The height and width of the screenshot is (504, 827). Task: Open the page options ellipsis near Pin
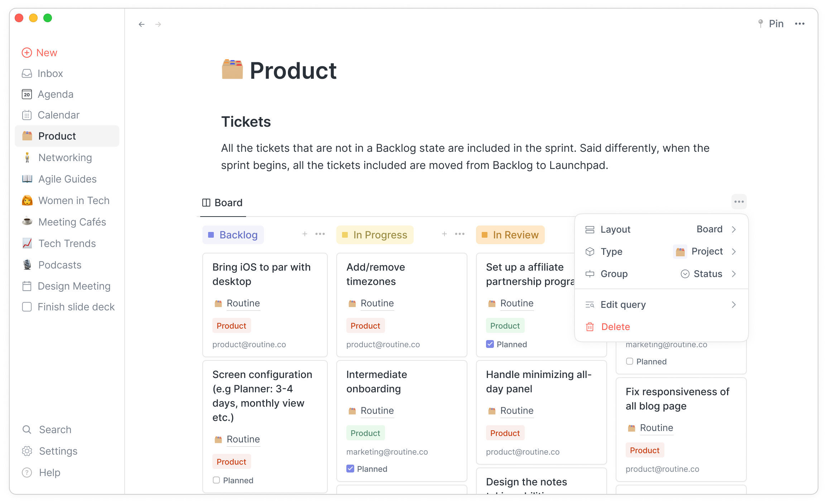[x=799, y=24]
